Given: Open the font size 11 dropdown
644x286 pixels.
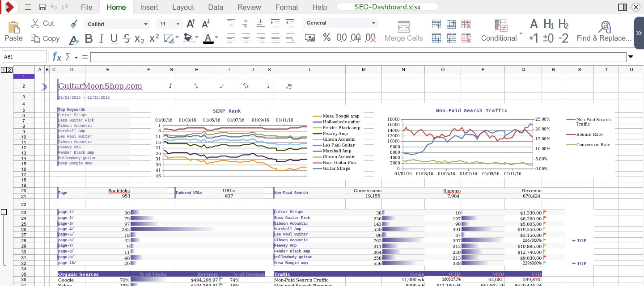Looking at the screenshot, I should pyautogui.click(x=178, y=24).
